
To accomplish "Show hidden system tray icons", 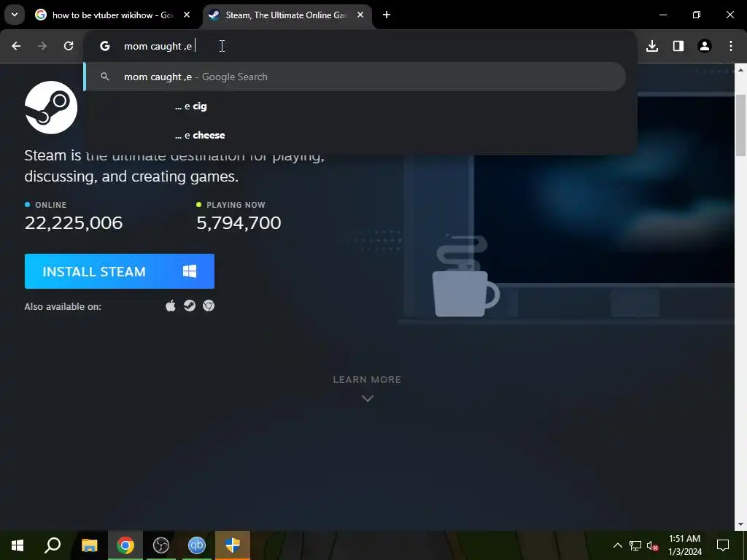I will [x=617, y=545].
